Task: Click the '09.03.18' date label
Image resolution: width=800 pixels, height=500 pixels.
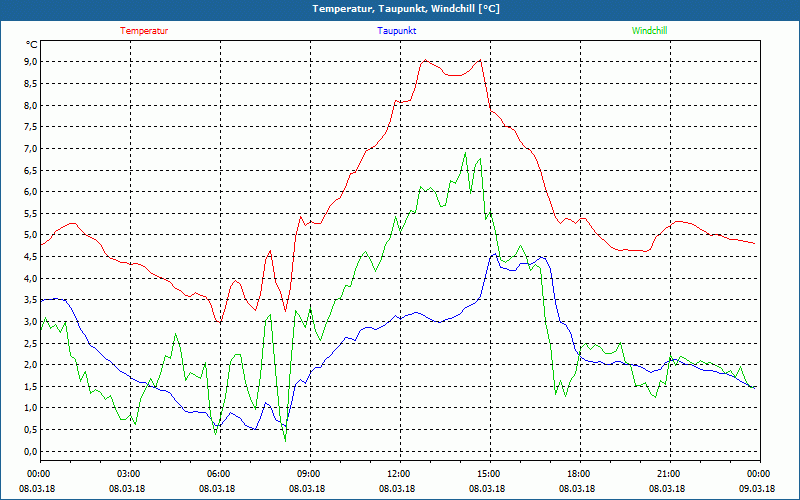Action: tap(757, 489)
